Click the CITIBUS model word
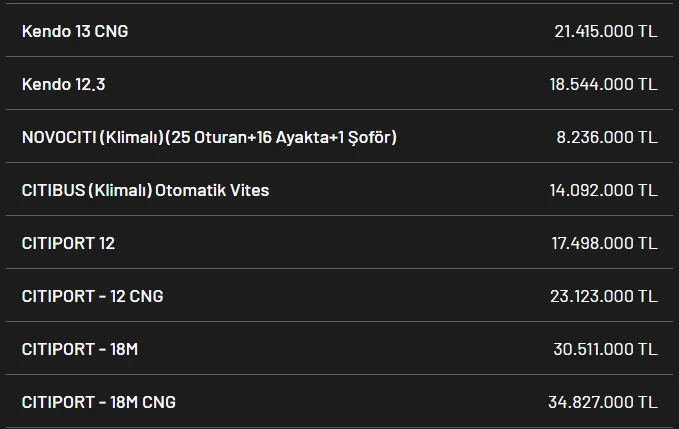The width and height of the screenshot is (679, 429). click(53, 190)
